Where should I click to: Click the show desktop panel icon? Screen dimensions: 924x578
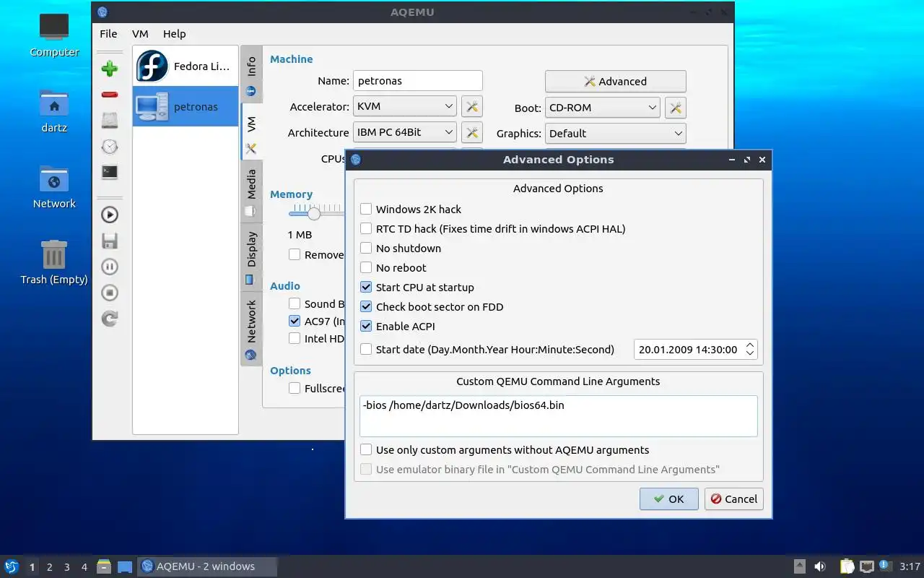[x=125, y=566]
